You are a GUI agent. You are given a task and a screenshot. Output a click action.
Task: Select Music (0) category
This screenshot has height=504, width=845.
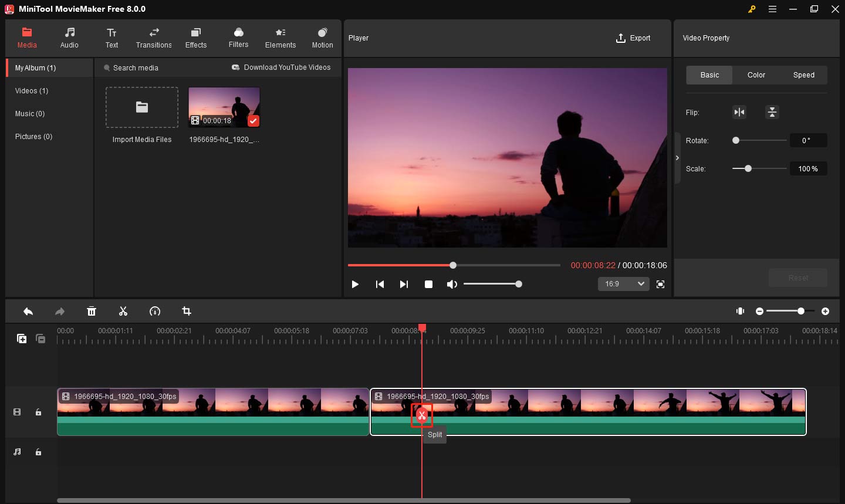pyautogui.click(x=50, y=114)
